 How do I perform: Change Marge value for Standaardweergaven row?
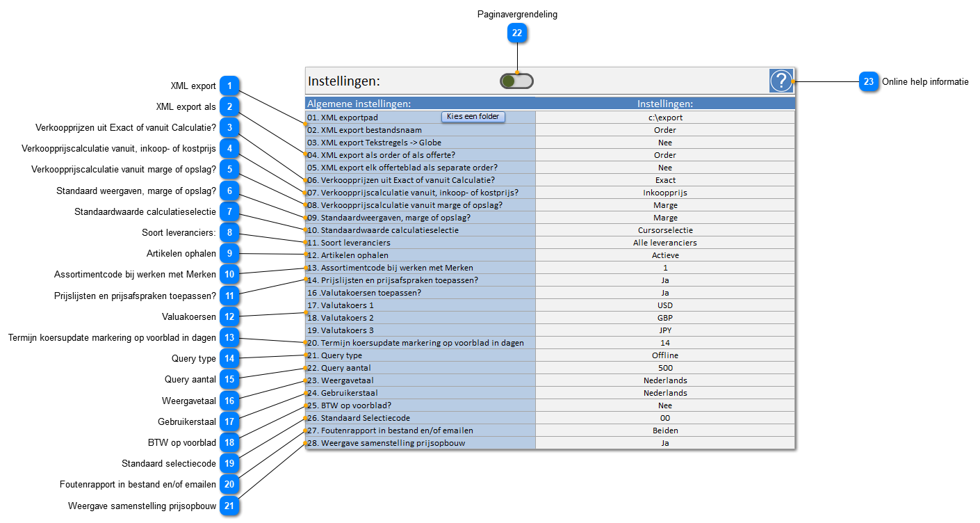click(x=665, y=218)
